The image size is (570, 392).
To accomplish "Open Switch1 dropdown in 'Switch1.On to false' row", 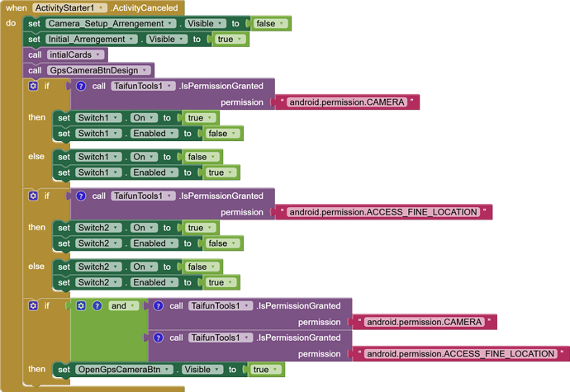I will (98, 157).
